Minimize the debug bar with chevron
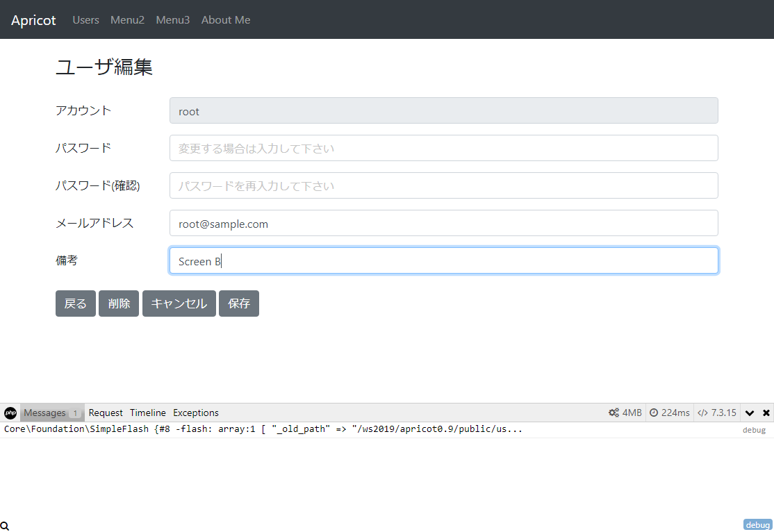774x532 pixels. point(750,413)
